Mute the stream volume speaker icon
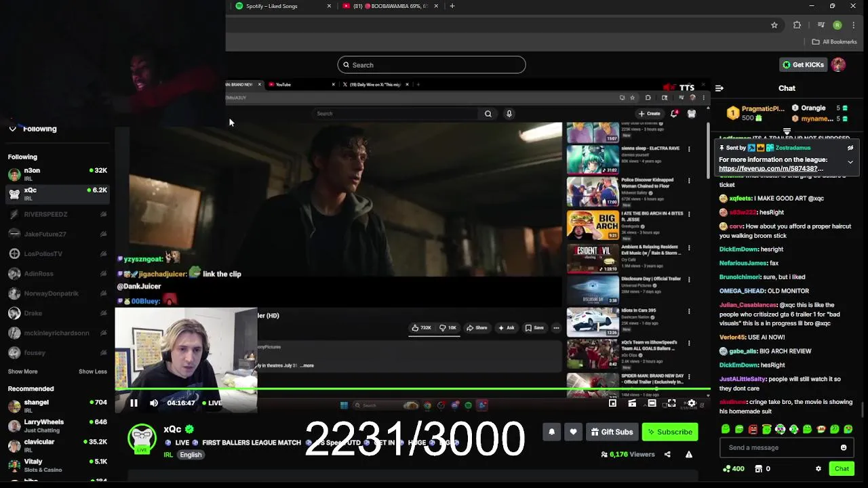The height and width of the screenshot is (488, 868). (x=154, y=403)
